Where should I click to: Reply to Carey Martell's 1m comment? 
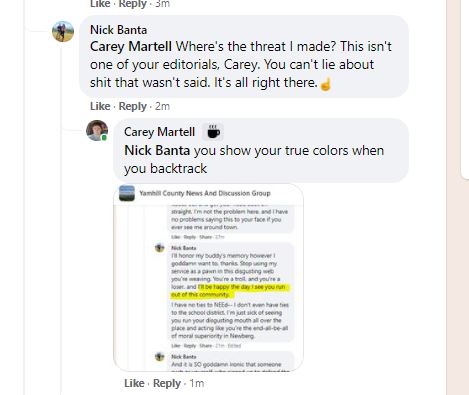(x=167, y=383)
